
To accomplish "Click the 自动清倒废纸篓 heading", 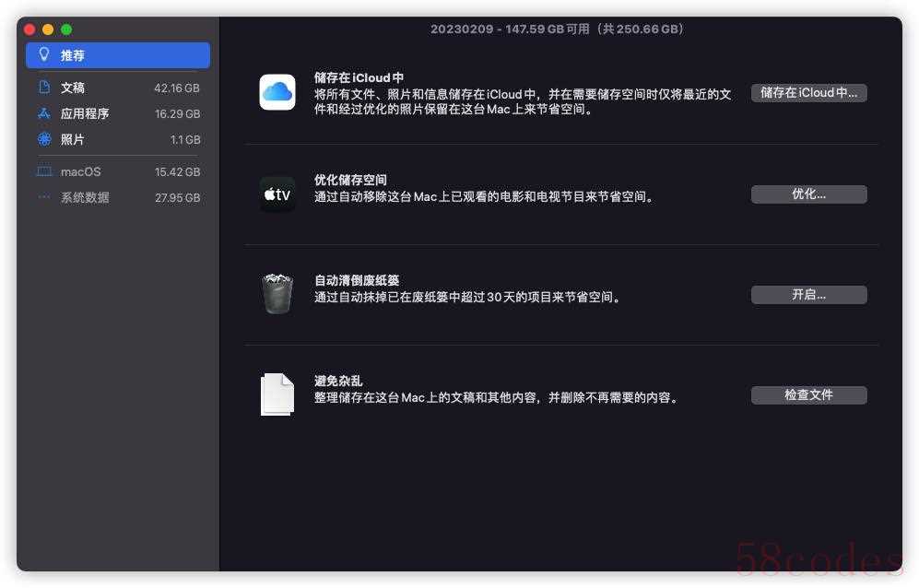I will (x=357, y=280).
